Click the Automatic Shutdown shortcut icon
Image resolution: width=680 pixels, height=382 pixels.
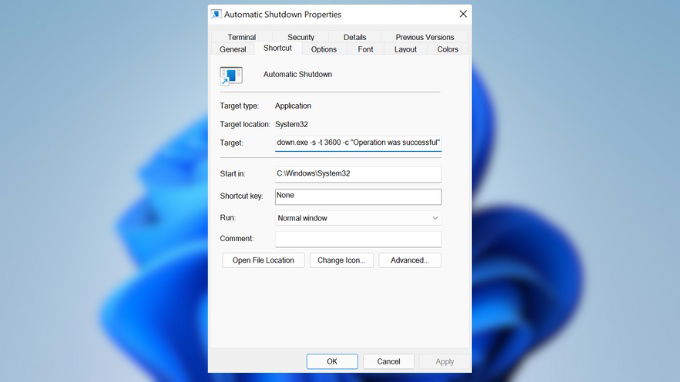point(231,76)
